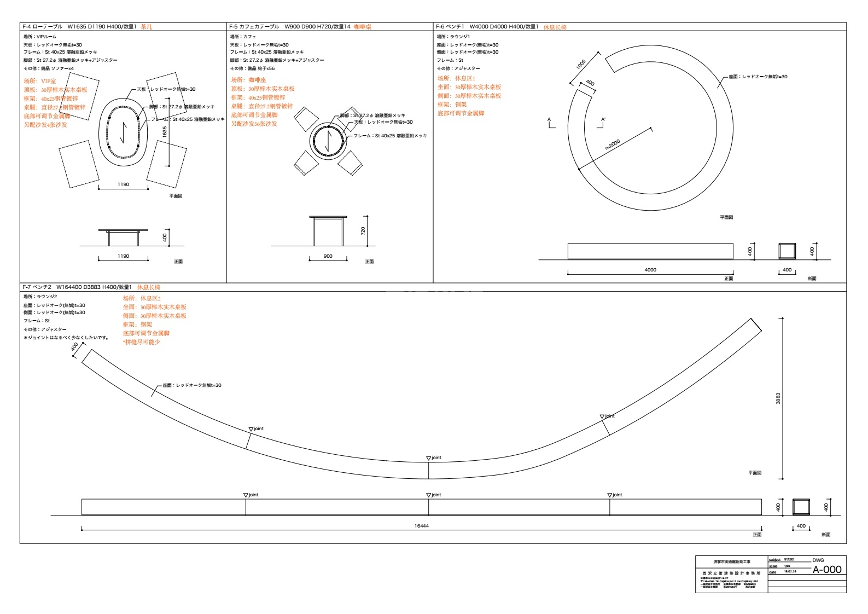Select the '另配沙发4张沙发' note

[45, 125]
